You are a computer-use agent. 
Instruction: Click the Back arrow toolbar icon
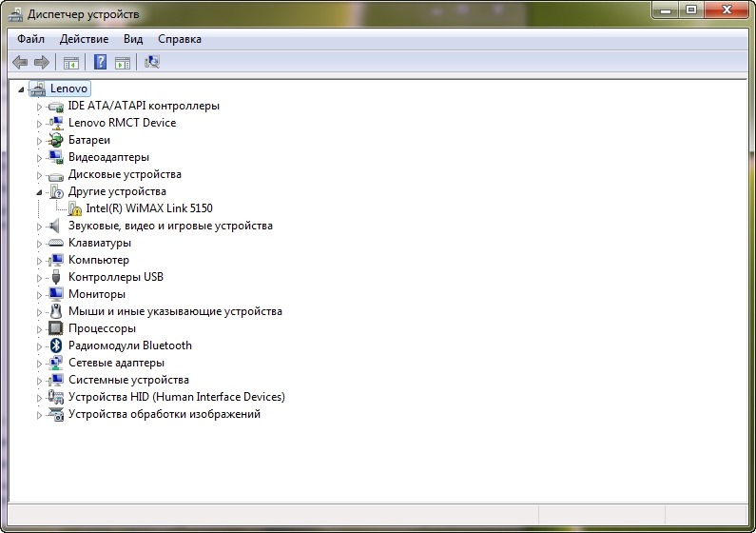pos(20,62)
